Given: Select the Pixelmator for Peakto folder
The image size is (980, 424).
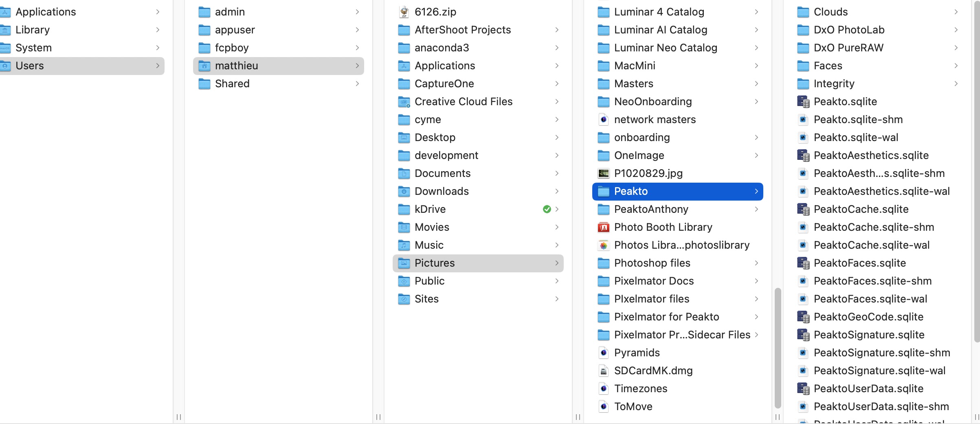Looking at the screenshot, I should (x=678, y=317).
